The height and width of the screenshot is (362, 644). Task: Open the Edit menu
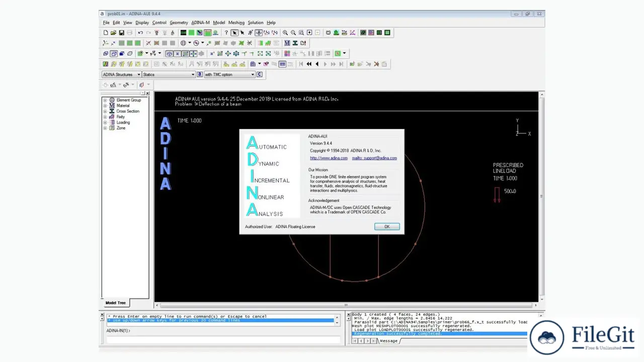click(x=116, y=23)
